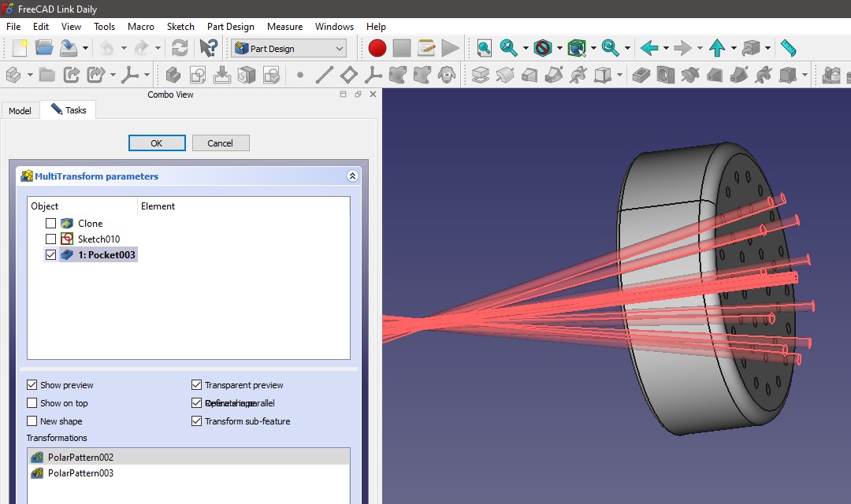Click the open file folder icon

[x=44, y=48]
